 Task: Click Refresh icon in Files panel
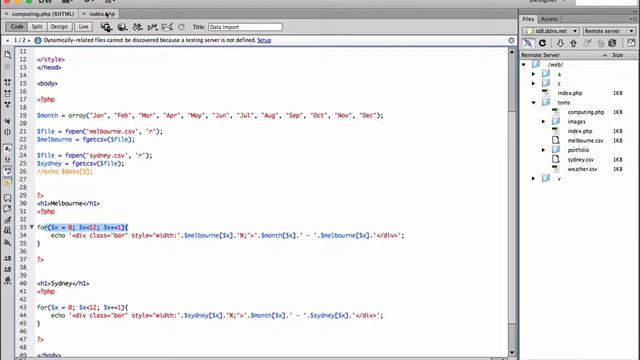tap(542, 43)
